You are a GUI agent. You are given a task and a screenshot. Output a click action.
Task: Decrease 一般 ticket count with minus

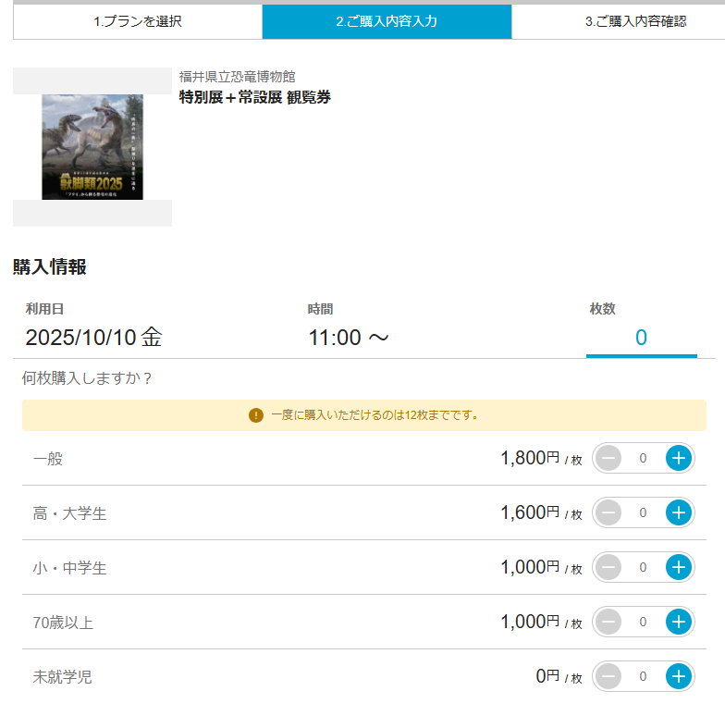click(608, 458)
